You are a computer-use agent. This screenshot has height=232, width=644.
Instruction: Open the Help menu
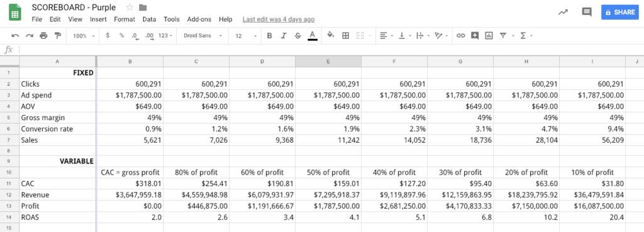tap(226, 19)
